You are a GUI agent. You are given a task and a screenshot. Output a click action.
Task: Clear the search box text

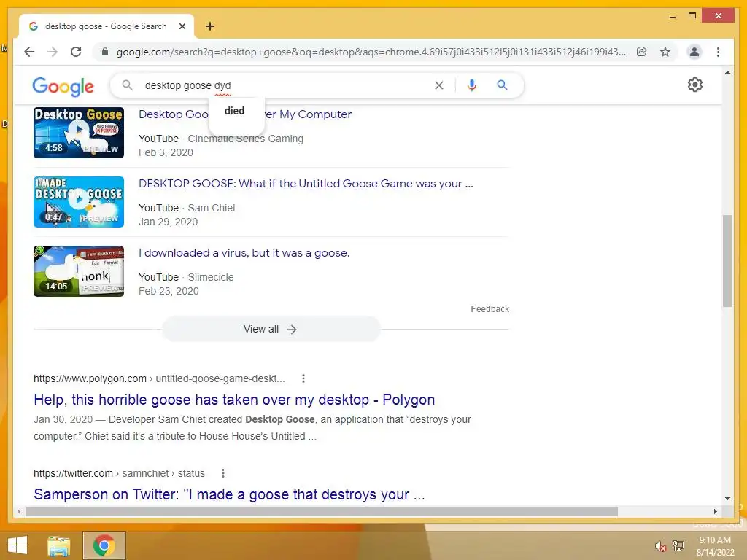[438, 85]
